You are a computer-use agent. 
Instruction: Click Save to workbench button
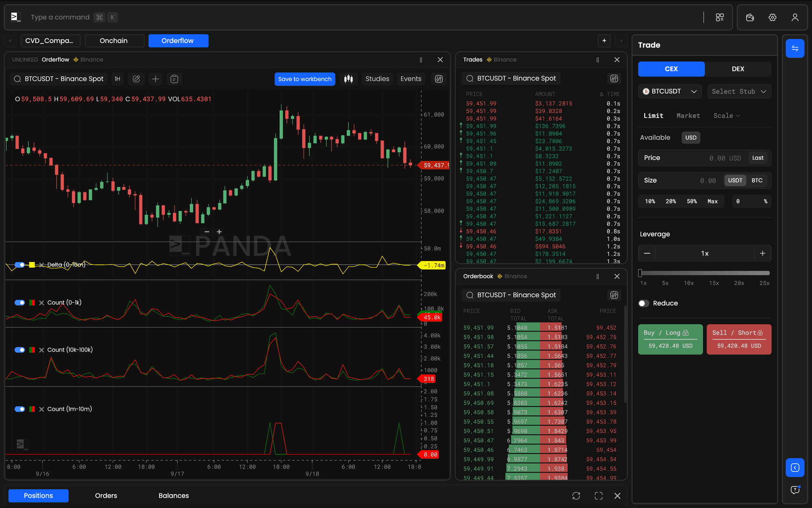(x=305, y=79)
